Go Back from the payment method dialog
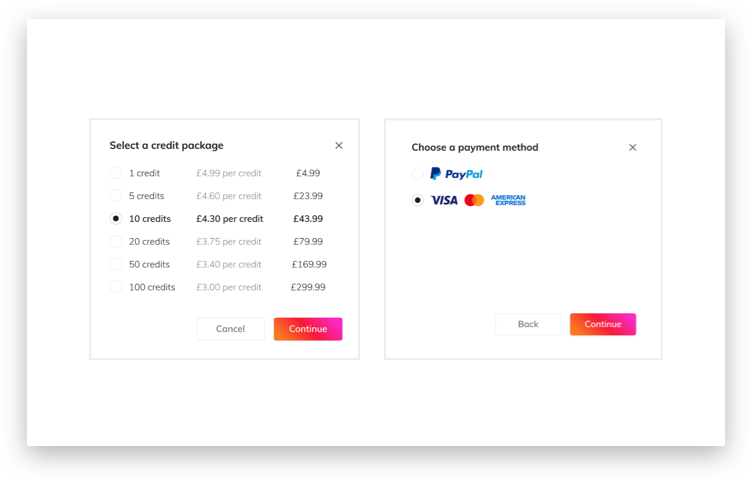The image size is (752, 481). click(x=528, y=324)
